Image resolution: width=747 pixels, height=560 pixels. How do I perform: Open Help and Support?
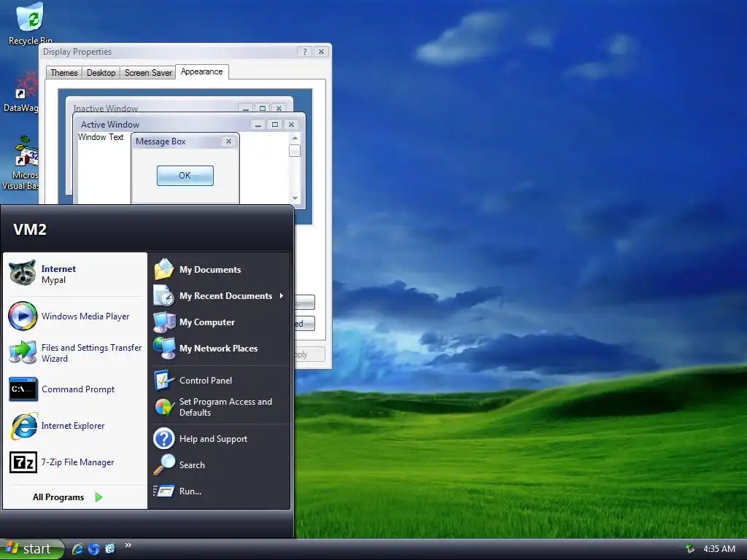(x=219, y=438)
